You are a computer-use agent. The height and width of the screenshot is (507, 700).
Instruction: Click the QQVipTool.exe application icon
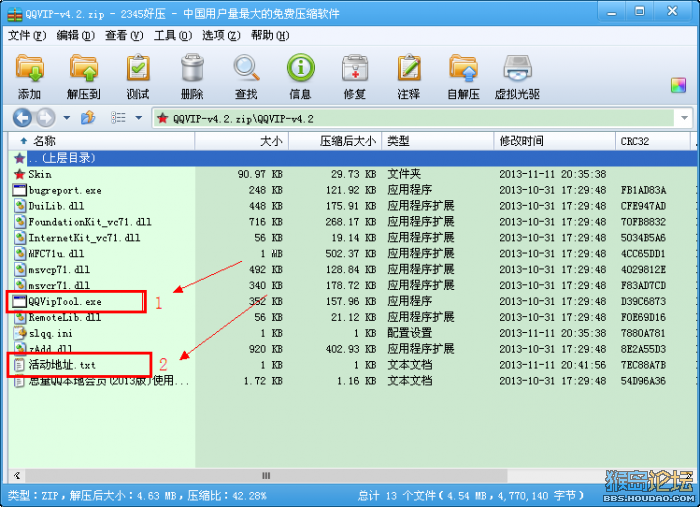coord(20,302)
